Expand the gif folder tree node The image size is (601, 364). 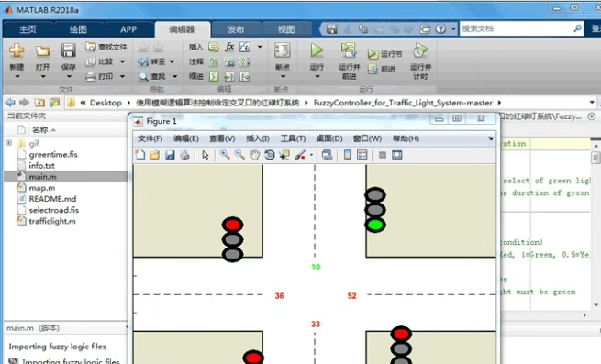pos(9,143)
